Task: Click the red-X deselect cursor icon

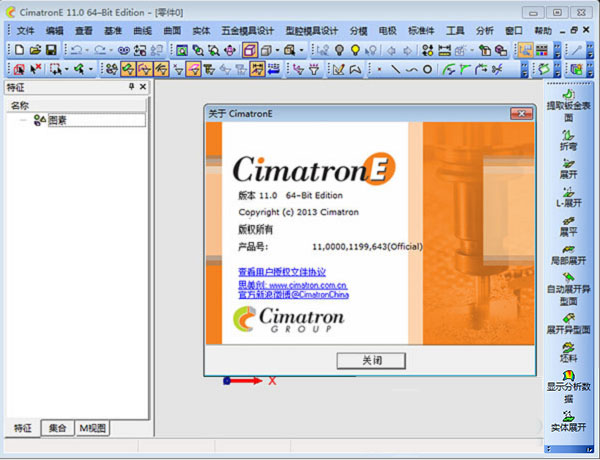Action: (36, 69)
